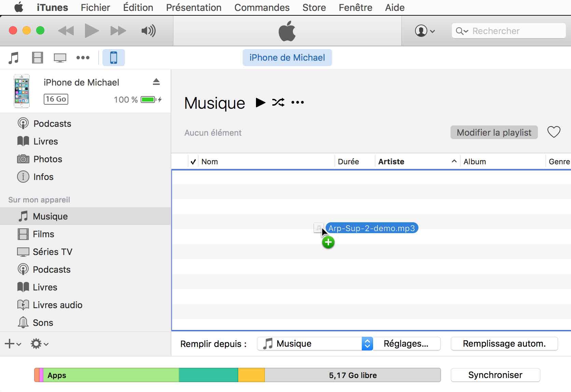Toggle Artiste column sort order
Viewport: 571px width, 392px height.
click(x=417, y=162)
